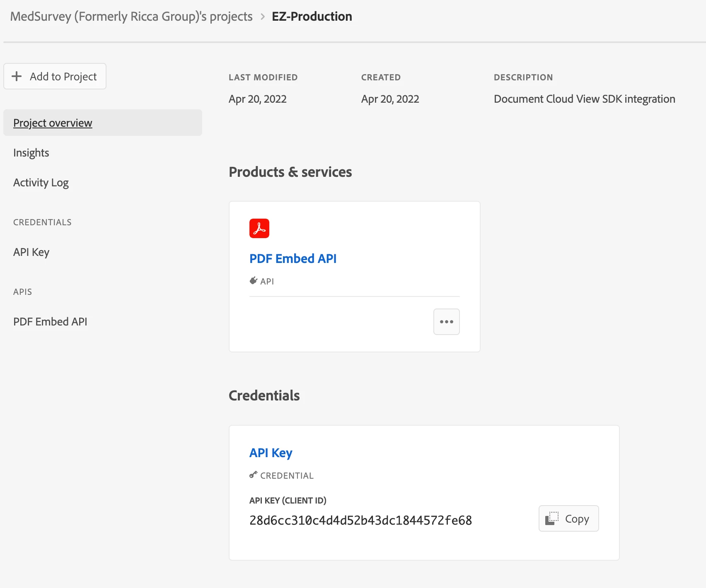Click the key icon beside CREDENTIAL
706x588 pixels.
click(254, 475)
